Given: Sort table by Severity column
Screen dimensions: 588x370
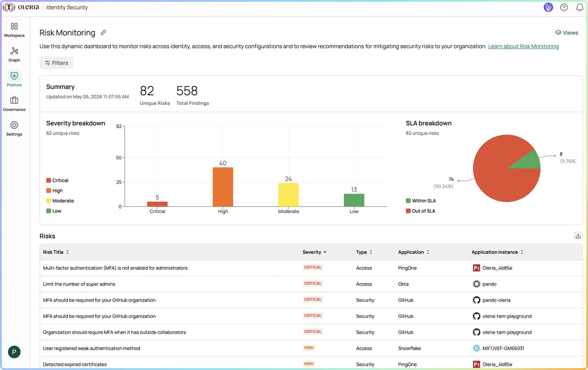Looking at the screenshot, I should click(315, 252).
